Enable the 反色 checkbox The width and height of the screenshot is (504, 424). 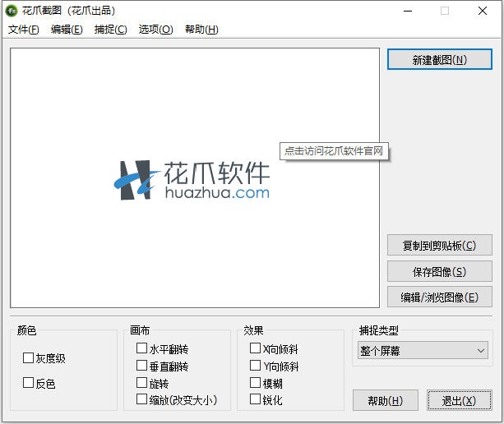28,383
